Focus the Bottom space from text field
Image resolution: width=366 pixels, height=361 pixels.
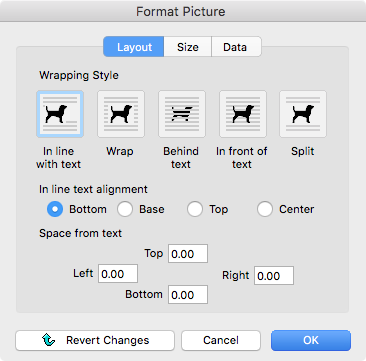coord(188,294)
